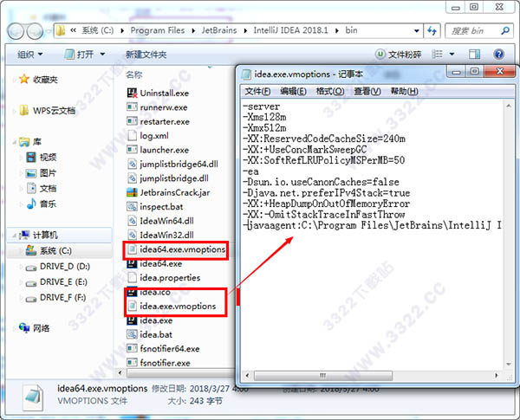Open the Notepad 查看(V) menu
Screen dimensions: 520x420
pyautogui.click(x=367, y=91)
